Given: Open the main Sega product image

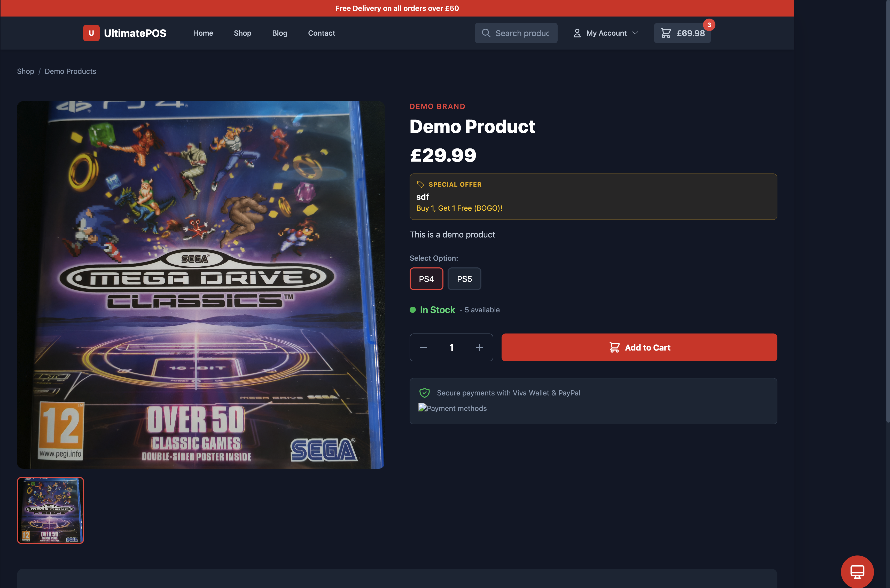Looking at the screenshot, I should 200,285.
